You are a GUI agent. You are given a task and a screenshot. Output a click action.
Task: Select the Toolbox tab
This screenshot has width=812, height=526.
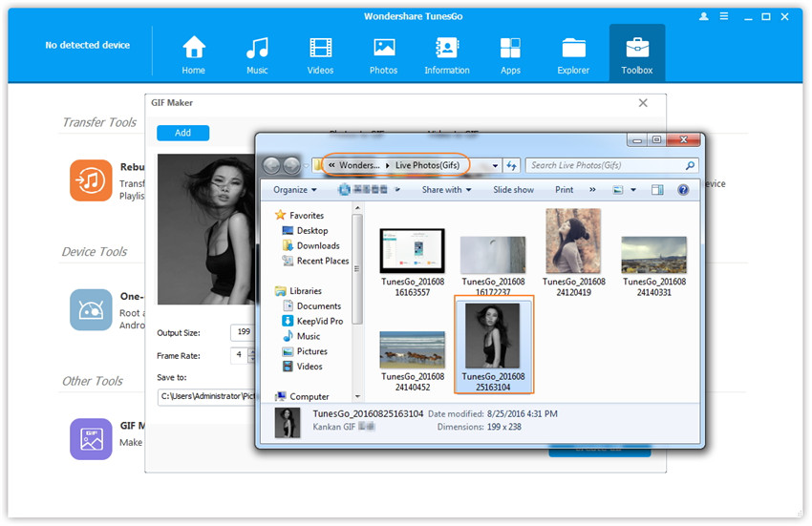pyautogui.click(x=637, y=53)
